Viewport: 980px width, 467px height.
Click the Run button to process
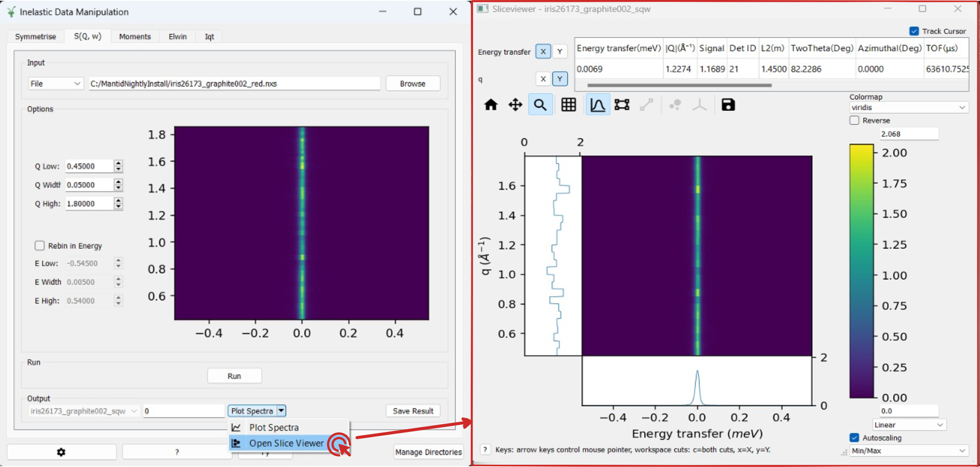[x=234, y=376]
